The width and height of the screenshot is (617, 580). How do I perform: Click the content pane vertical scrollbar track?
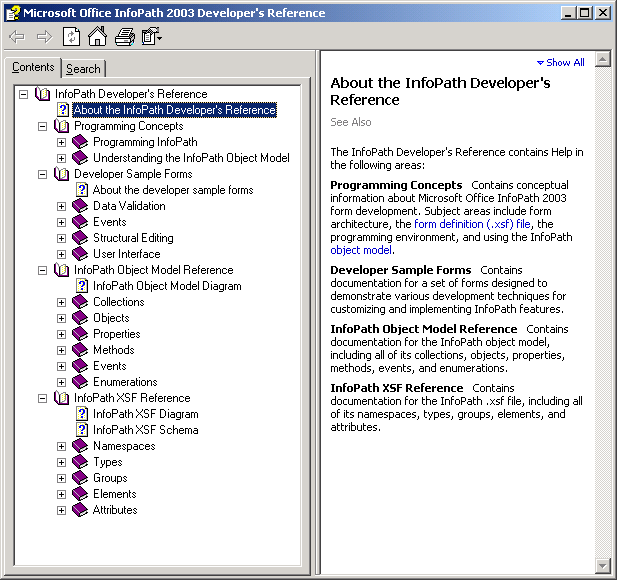602,313
